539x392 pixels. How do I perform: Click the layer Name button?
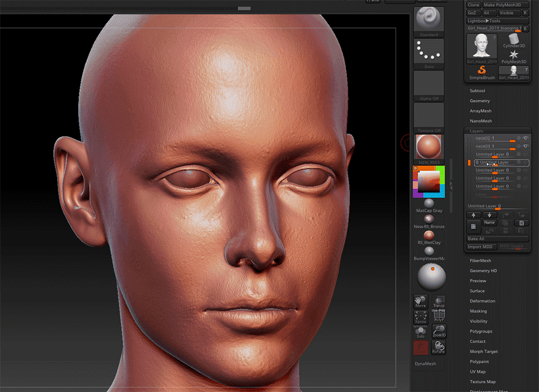[x=489, y=223]
